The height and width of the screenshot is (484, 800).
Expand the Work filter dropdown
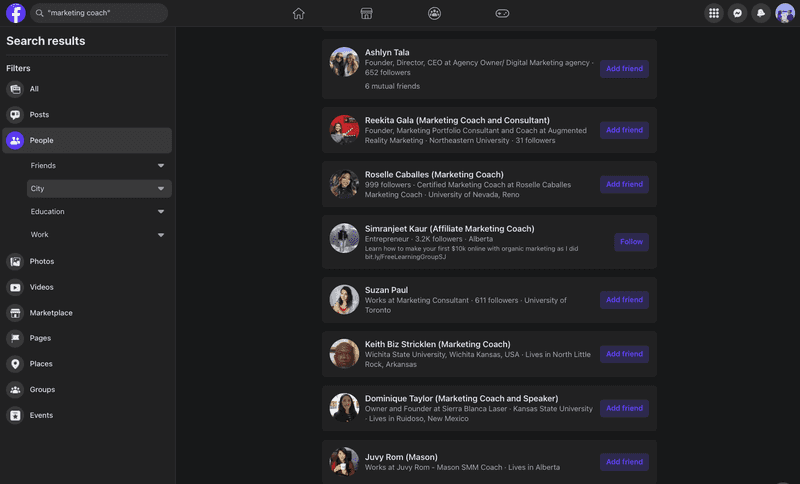pos(99,235)
